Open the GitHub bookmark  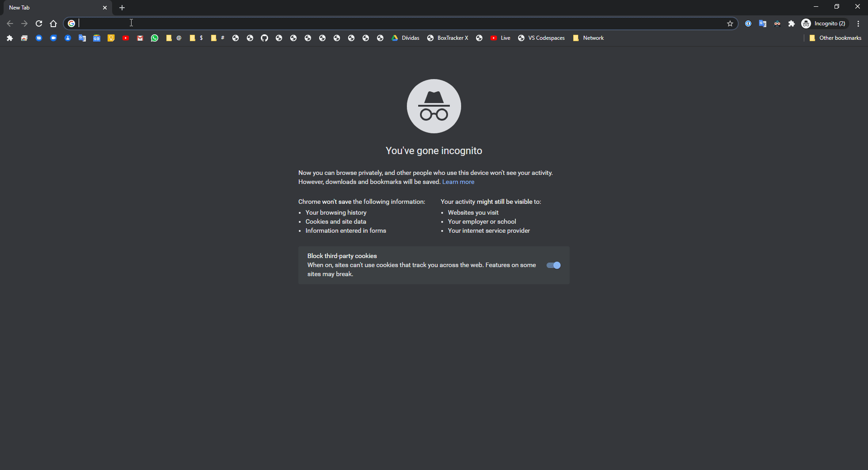(264, 38)
